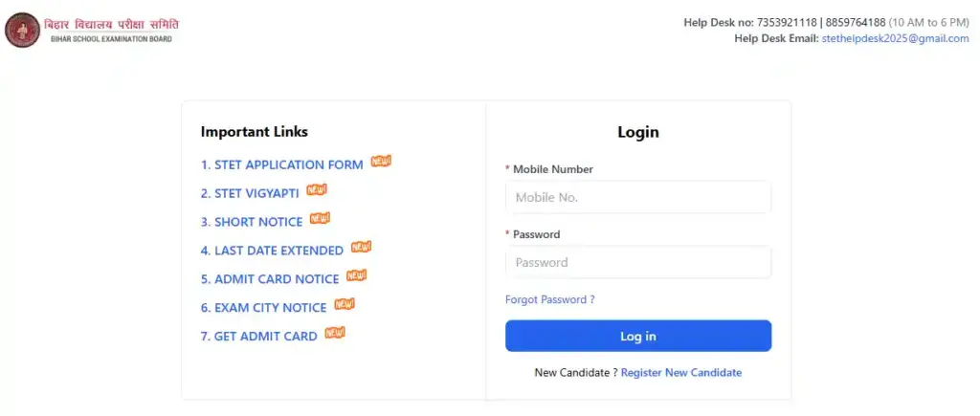Open the SHORT NOTICE link
The height and width of the screenshot is (416, 980).
tap(252, 222)
